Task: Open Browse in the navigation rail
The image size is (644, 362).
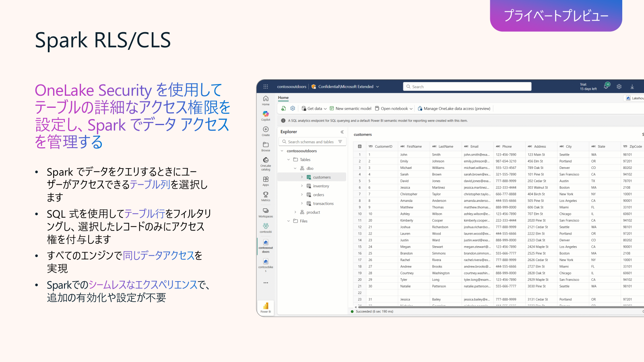Action: 266,147
